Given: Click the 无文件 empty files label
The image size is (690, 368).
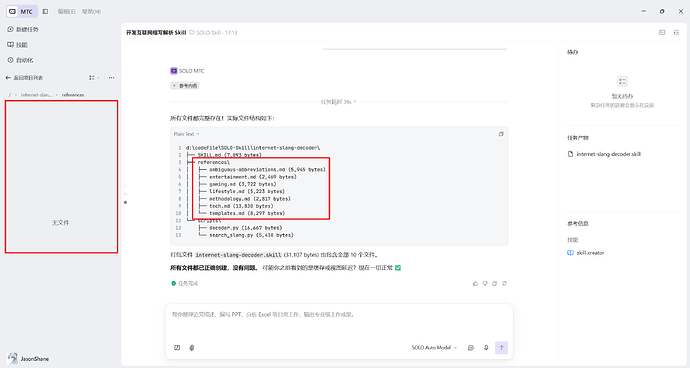Looking at the screenshot, I should tap(60, 223).
